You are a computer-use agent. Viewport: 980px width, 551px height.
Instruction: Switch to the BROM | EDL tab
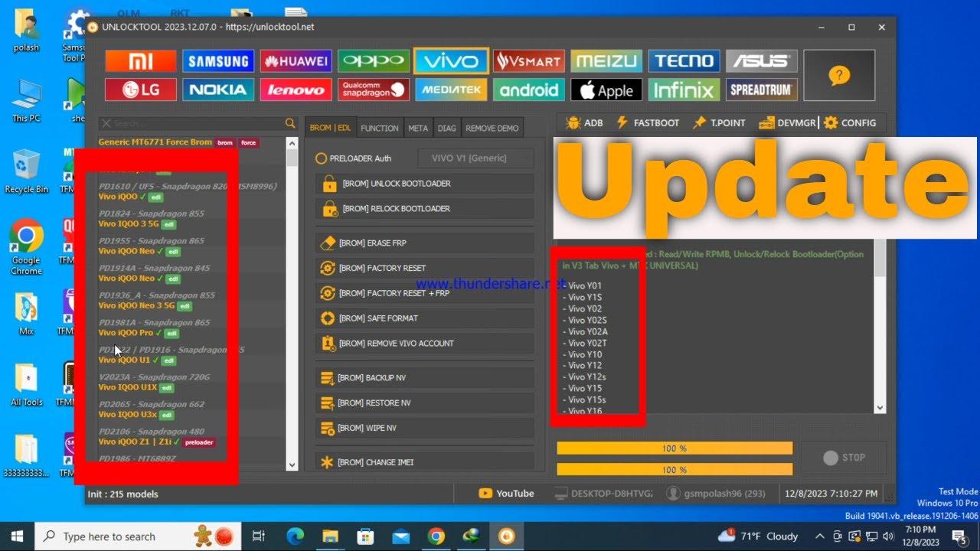click(330, 129)
